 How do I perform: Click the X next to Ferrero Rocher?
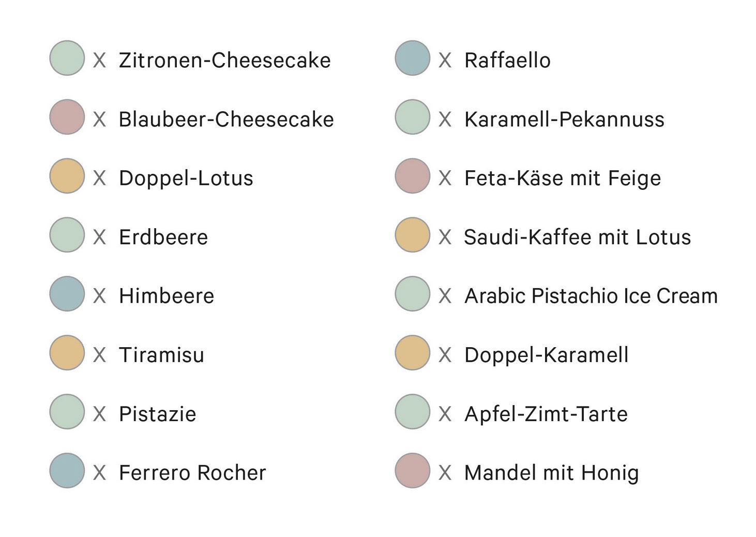pos(99,473)
